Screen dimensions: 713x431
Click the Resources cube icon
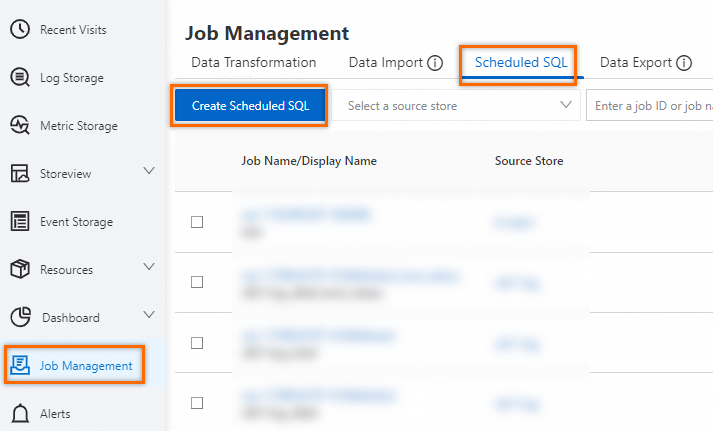pyautogui.click(x=20, y=269)
